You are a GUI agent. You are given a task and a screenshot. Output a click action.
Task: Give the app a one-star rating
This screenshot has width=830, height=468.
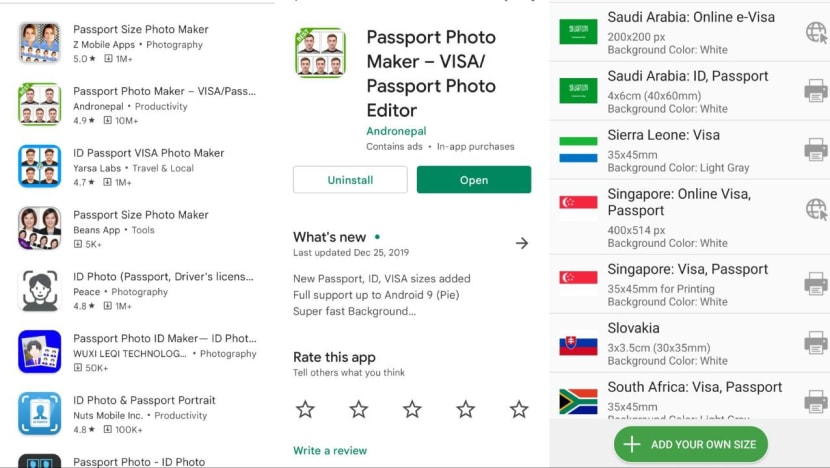tap(305, 409)
